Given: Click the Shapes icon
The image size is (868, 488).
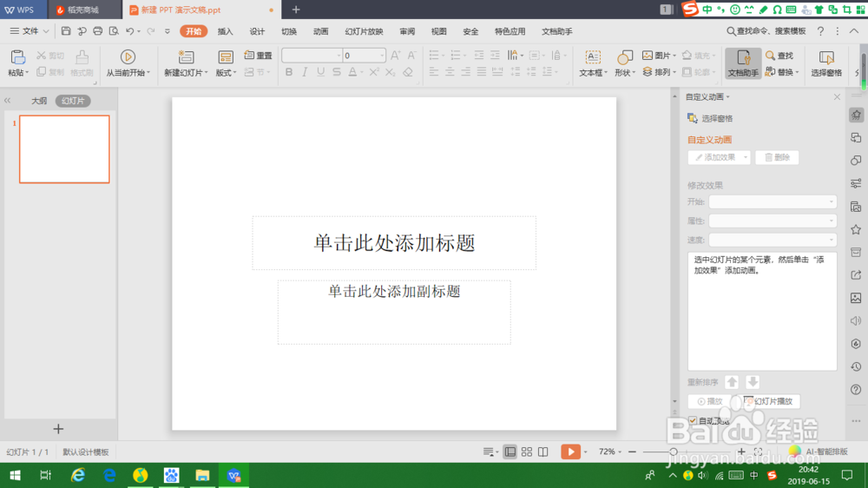Looking at the screenshot, I should click(x=624, y=57).
